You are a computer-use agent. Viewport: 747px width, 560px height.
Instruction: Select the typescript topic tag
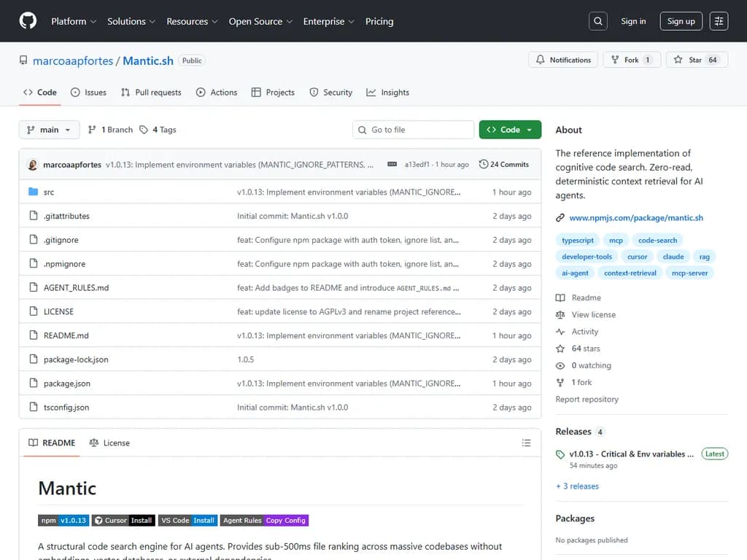(578, 240)
